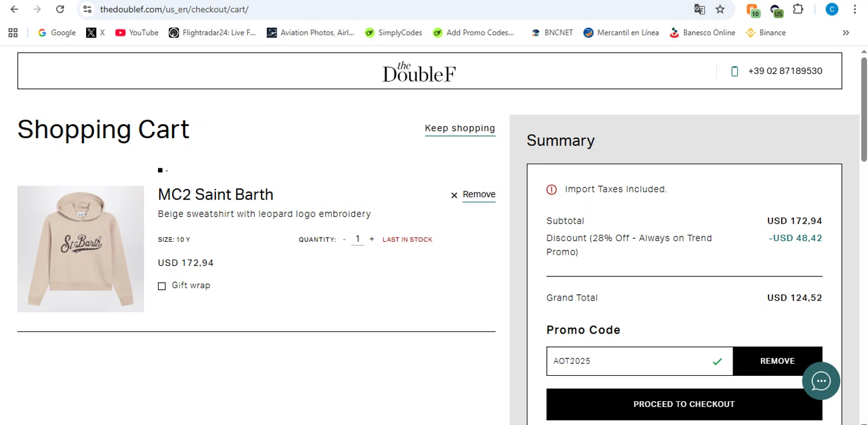Open the Chrome profile avatar
Viewport: 868px width, 425px height.
(x=832, y=9)
